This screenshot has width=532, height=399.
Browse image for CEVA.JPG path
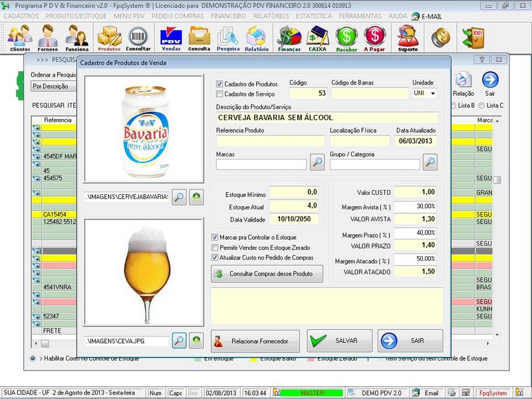tap(179, 340)
